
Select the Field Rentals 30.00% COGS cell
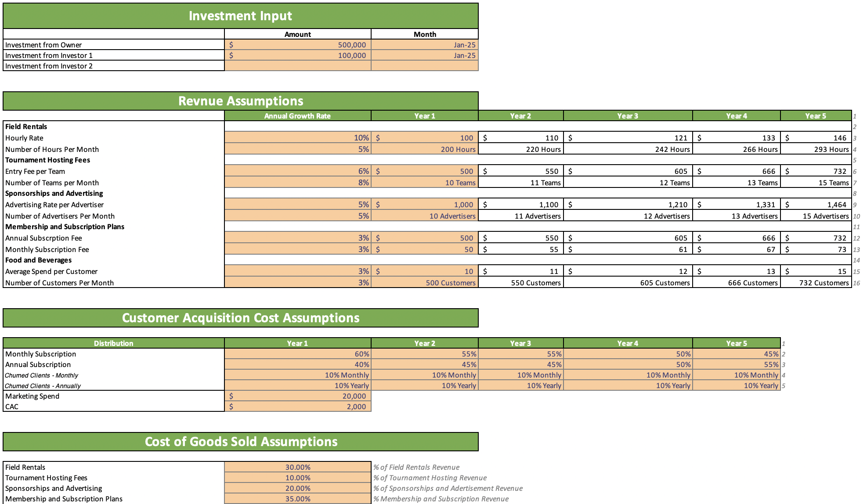pyautogui.click(x=297, y=467)
